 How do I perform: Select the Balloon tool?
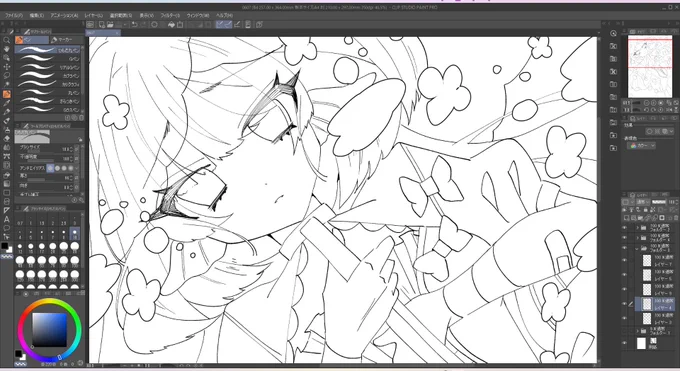click(7, 228)
